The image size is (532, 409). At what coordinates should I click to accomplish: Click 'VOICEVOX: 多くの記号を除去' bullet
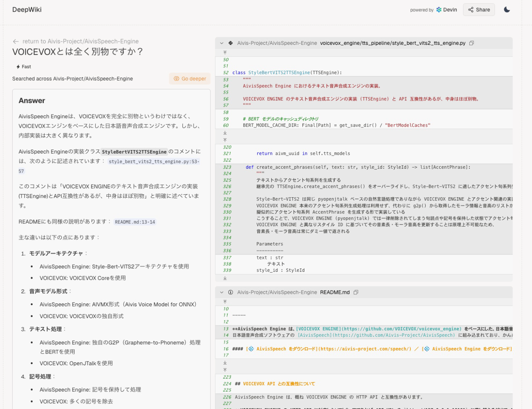point(76,401)
